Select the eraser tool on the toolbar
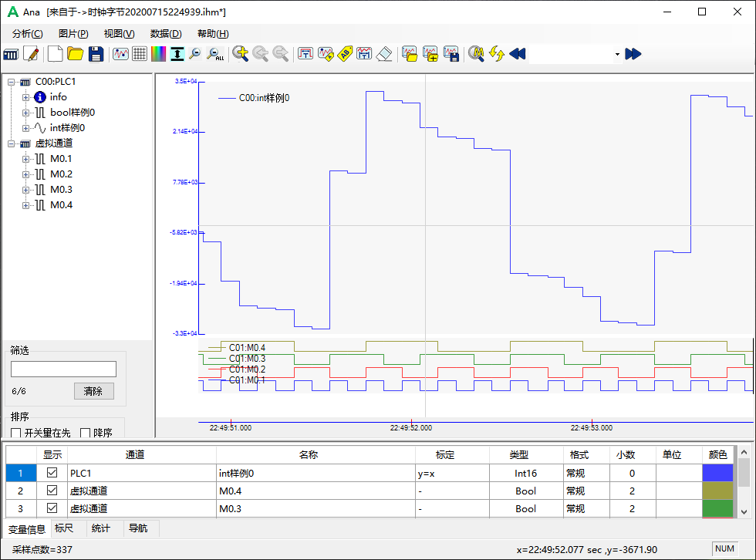Image resolution: width=756 pixels, height=560 pixels. (x=383, y=54)
